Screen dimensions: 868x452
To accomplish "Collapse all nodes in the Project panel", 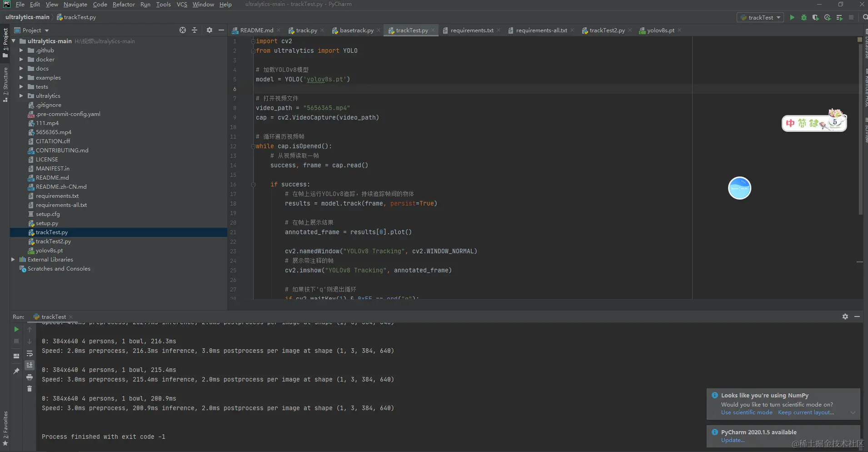I will pos(195,30).
